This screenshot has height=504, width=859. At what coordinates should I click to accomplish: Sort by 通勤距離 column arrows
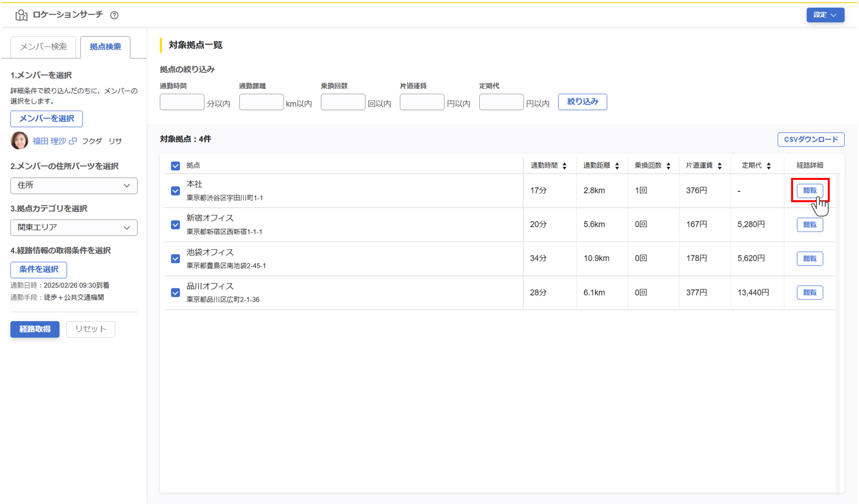pyautogui.click(x=617, y=166)
